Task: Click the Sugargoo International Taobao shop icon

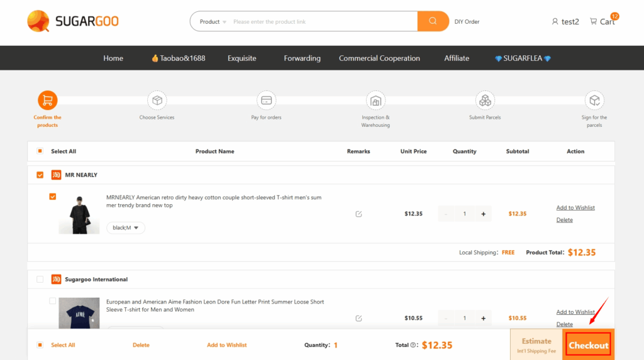Action: pyautogui.click(x=56, y=279)
